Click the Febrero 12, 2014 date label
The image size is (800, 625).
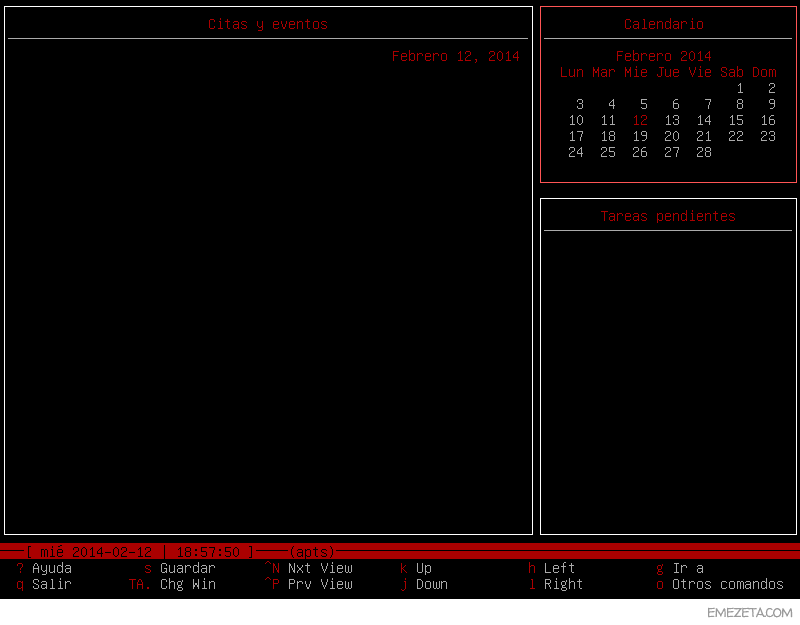point(456,56)
